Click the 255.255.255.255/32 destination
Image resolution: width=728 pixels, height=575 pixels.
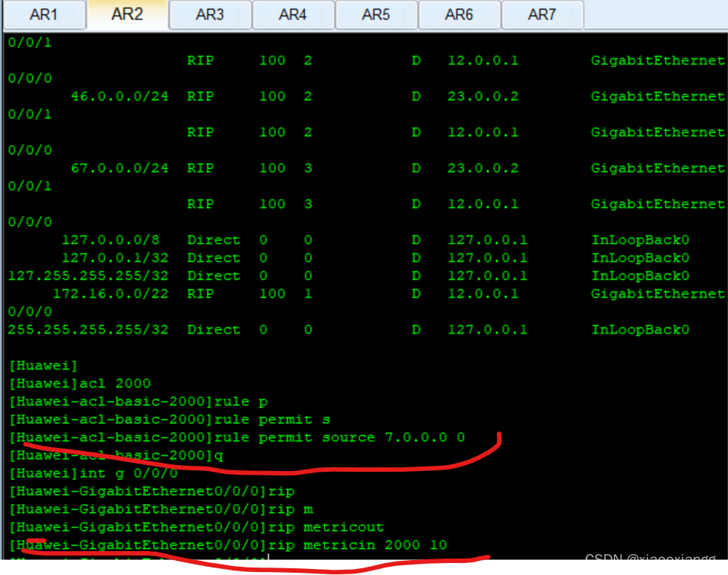coord(88,330)
